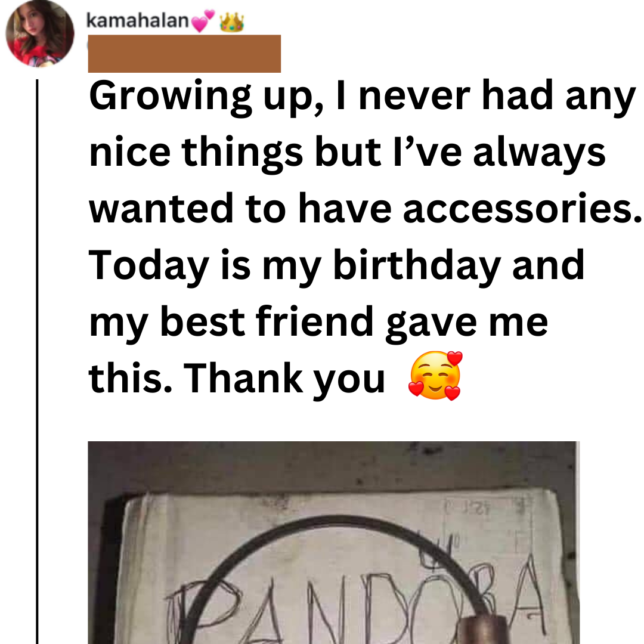Click the words 'this. Thank you'
The height and width of the screenshot is (644, 644).
click(237, 379)
